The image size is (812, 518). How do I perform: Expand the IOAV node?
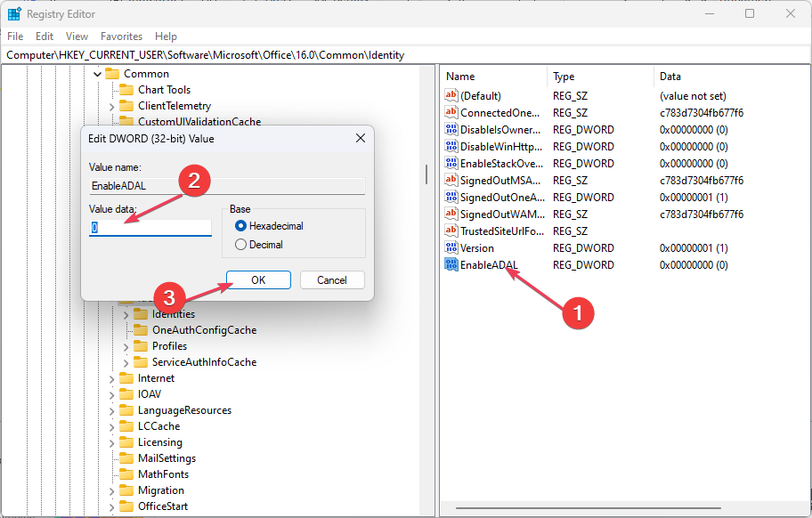112,395
